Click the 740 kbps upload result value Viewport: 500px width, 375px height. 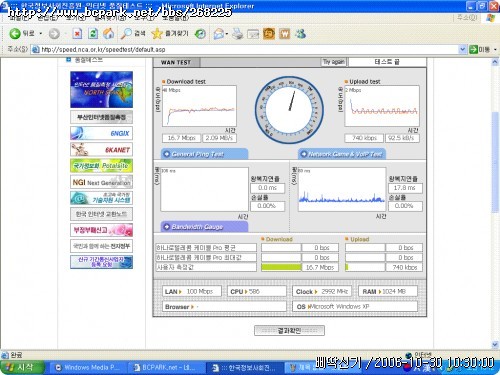[364, 138]
